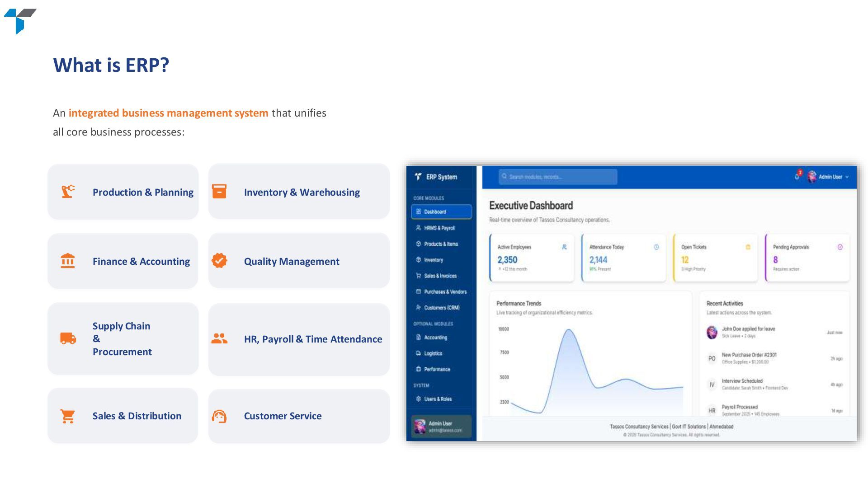This screenshot has height=488, width=868.
Task: Go to Customers (CRM) in sidebar
Action: pos(441,308)
